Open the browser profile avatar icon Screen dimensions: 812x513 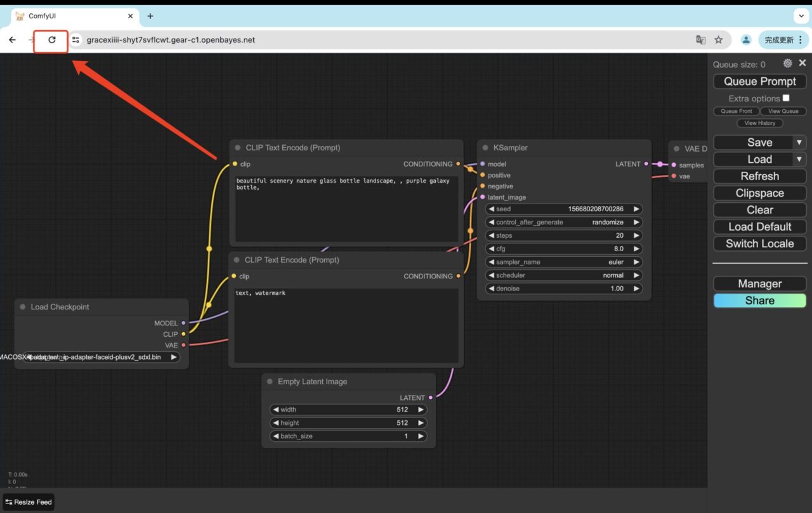(x=746, y=40)
